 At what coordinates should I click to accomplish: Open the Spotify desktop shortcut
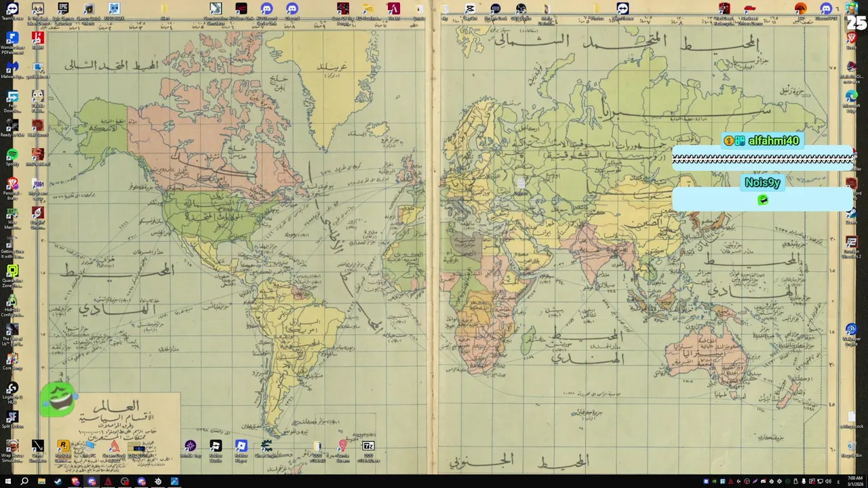[12, 158]
